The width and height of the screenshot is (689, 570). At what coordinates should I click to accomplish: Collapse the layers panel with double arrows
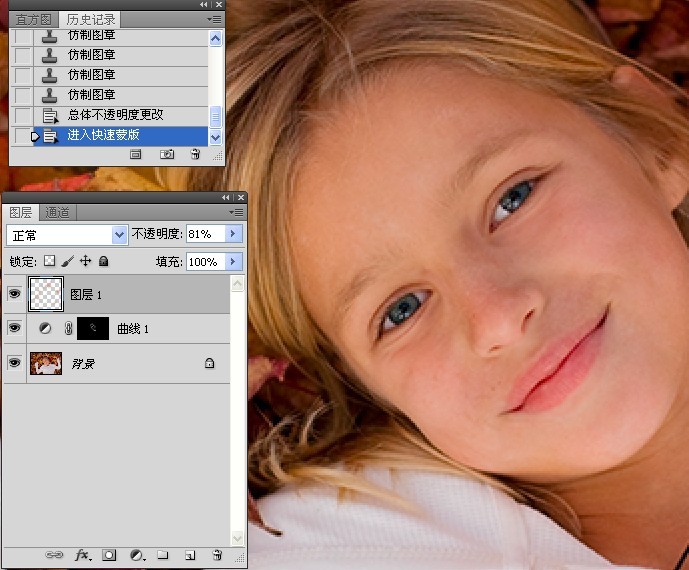coord(225,198)
